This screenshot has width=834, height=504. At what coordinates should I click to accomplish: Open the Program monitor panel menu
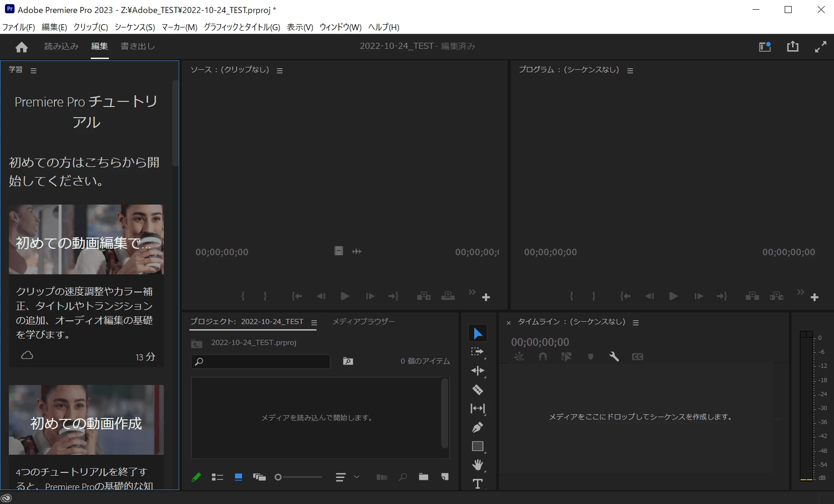tap(630, 71)
